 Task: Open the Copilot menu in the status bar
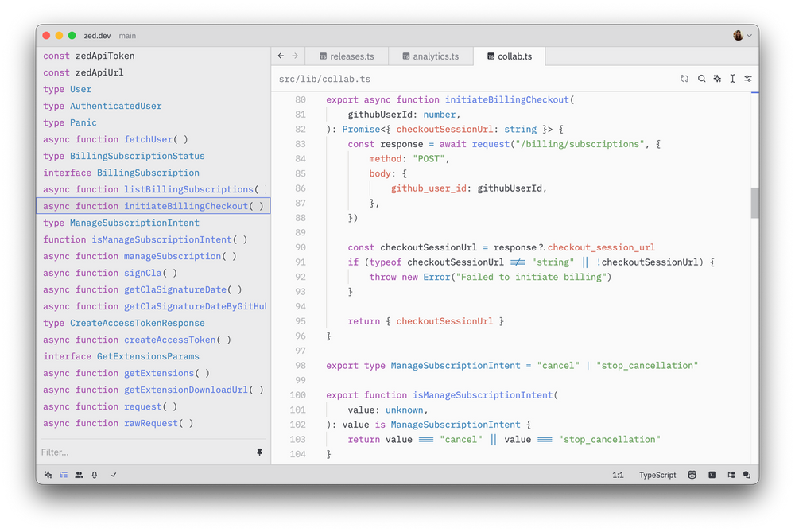(691, 475)
